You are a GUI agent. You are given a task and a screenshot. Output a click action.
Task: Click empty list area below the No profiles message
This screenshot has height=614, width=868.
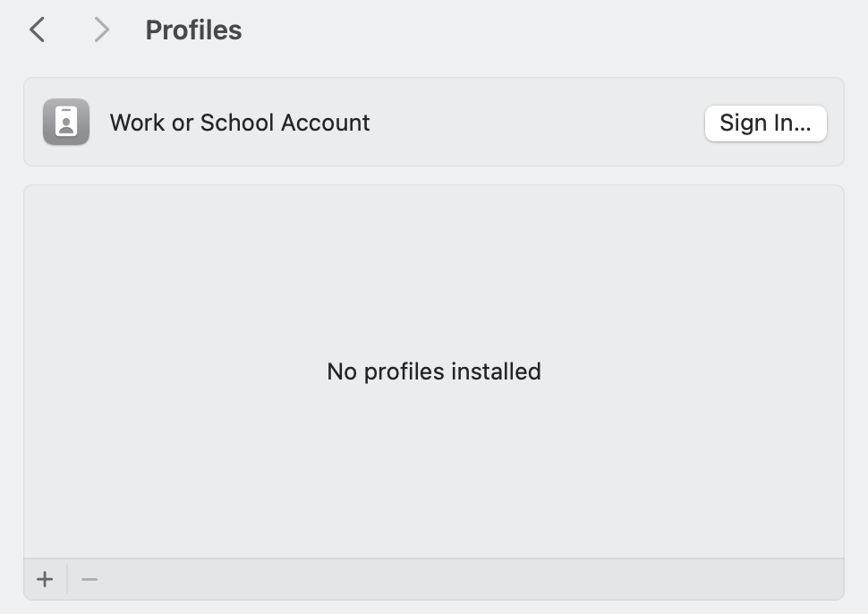(x=434, y=474)
